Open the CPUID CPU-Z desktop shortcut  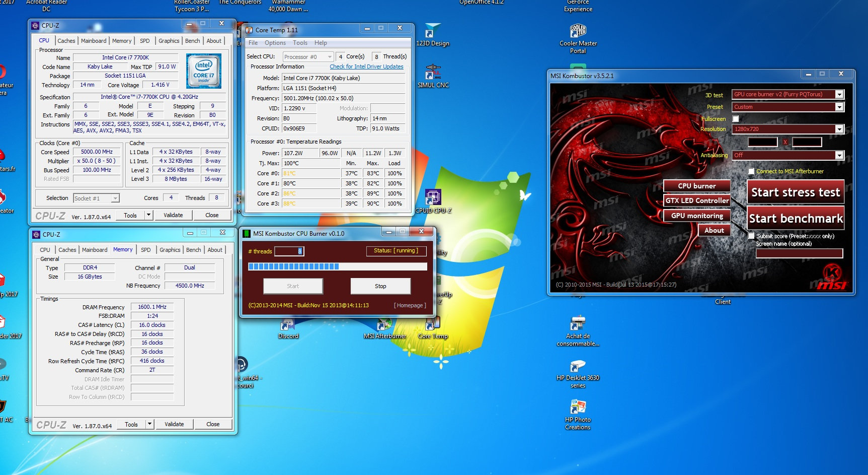point(433,197)
